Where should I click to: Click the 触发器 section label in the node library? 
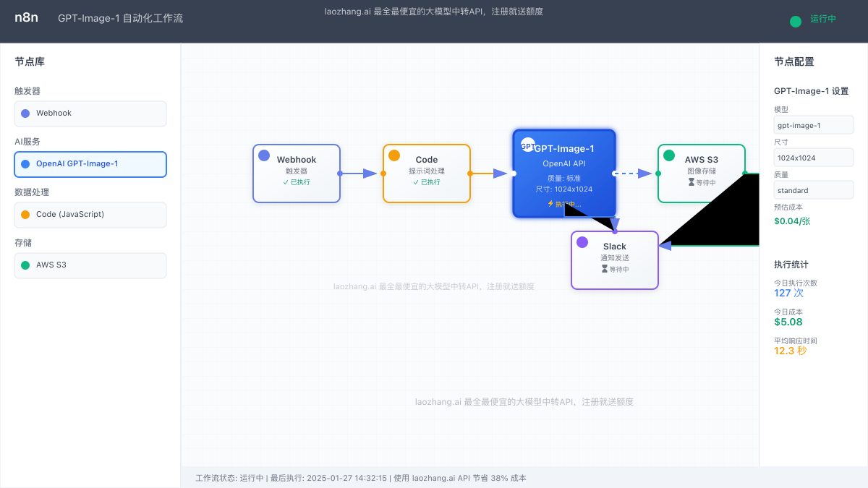27,91
